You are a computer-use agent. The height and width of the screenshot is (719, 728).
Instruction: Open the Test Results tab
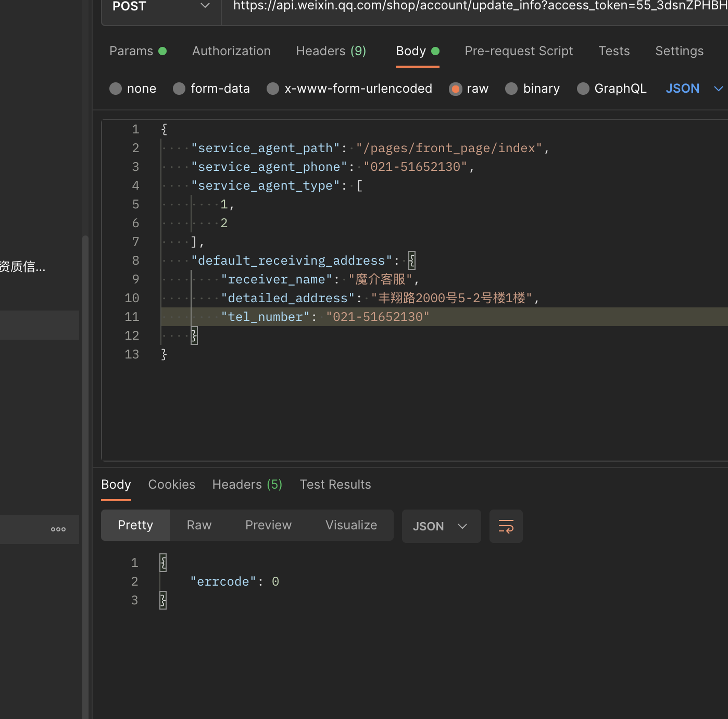coord(335,485)
